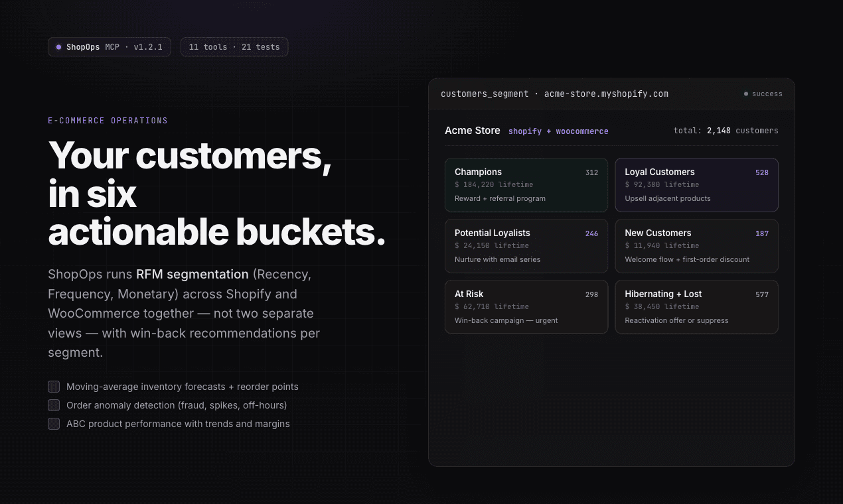Viewport: 843px width, 504px height.
Task: Select the Champions segment card
Action: [526, 185]
